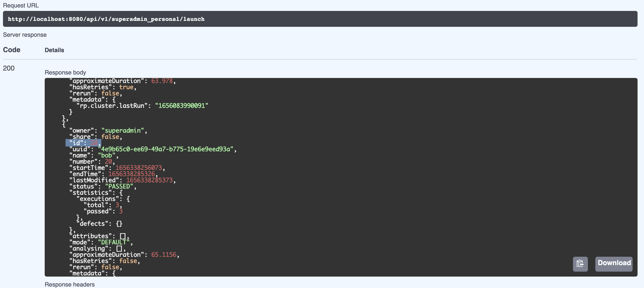Download the response body

(614, 264)
